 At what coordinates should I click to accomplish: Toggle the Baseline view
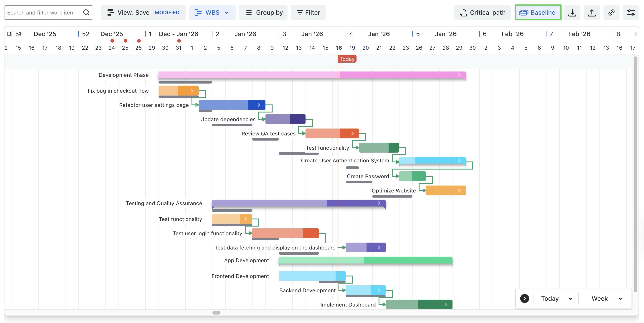pos(538,12)
